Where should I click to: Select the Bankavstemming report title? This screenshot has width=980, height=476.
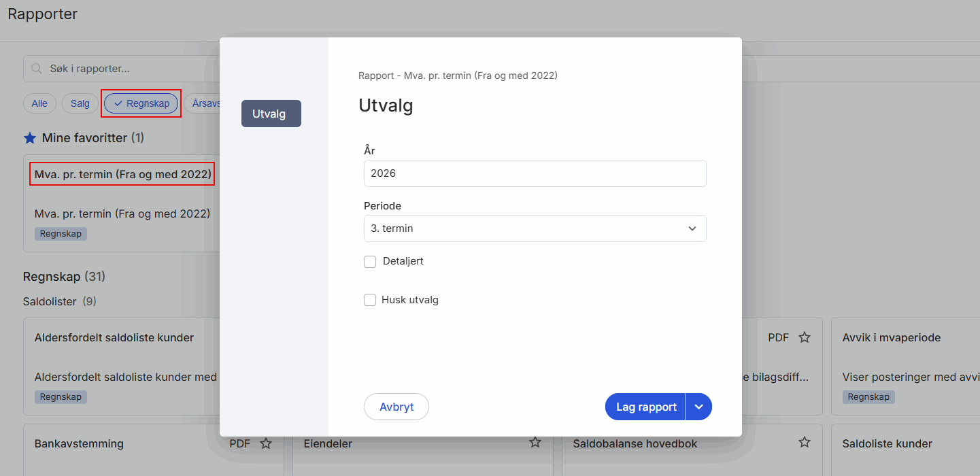click(x=79, y=443)
